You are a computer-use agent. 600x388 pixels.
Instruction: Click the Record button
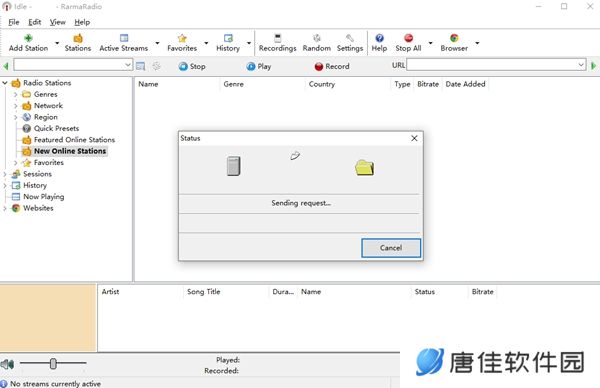[332, 66]
